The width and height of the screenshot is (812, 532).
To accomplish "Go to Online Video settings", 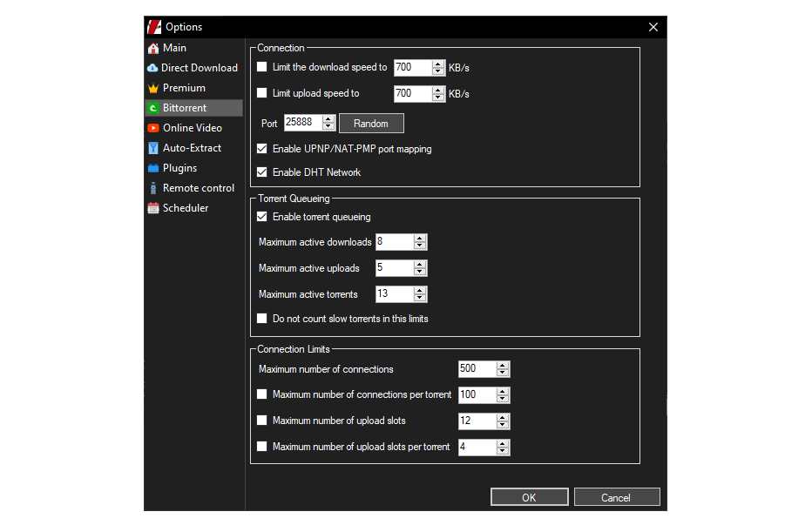I will tap(193, 128).
